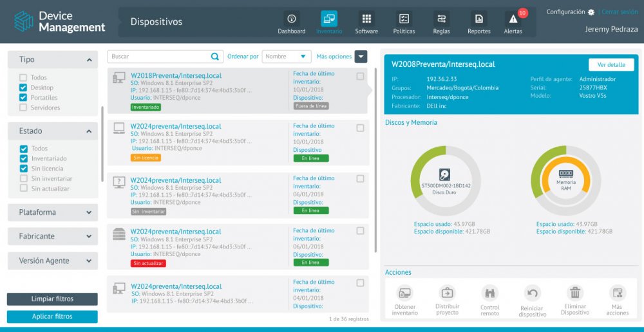This screenshot has width=644, height=332.
Task: Switch to the Inventario tab
Action: (329, 23)
